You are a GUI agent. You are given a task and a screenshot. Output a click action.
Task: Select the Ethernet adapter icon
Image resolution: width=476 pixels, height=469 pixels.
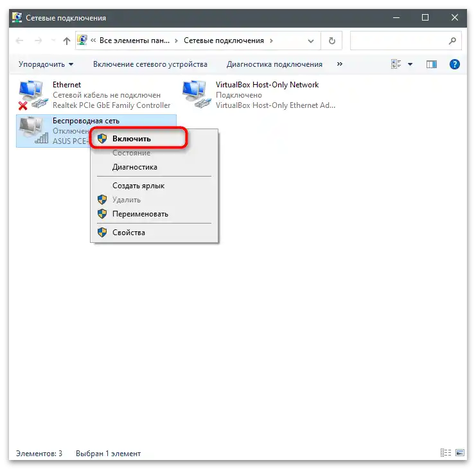tap(33, 94)
